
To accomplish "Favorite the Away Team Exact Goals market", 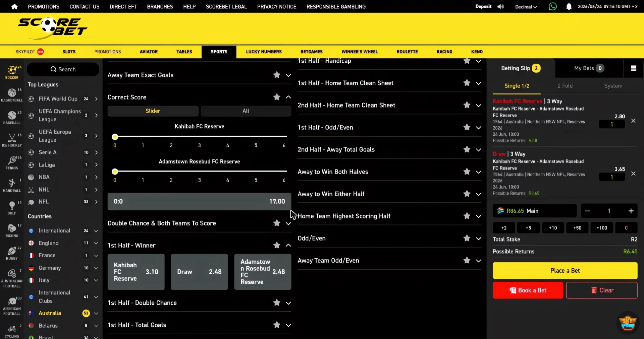I will (x=277, y=75).
